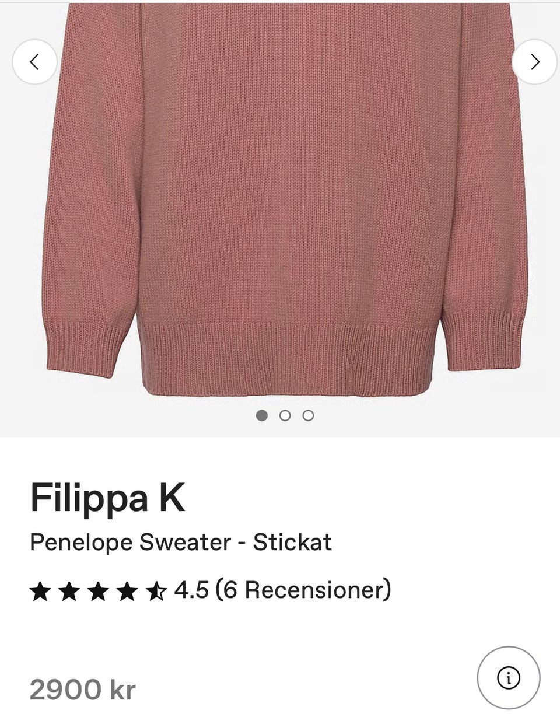The width and height of the screenshot is (560, 728).
Task: Click the 2900 kr price
Action: point(82,690)
